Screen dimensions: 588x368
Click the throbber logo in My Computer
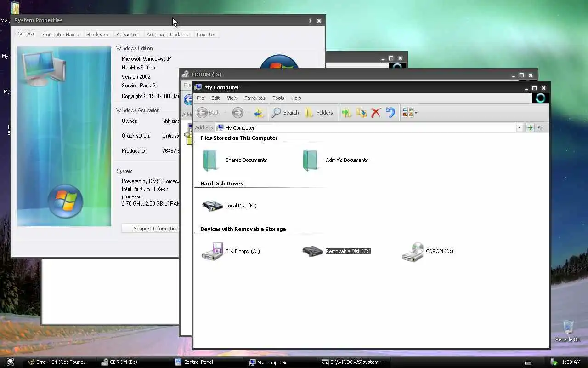541,98
